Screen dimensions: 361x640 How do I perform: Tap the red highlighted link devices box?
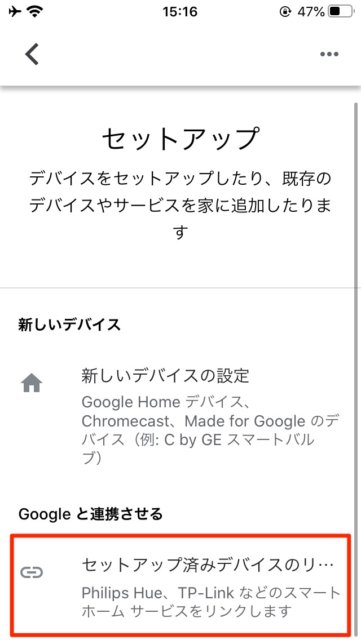click(x=180, y=584)
